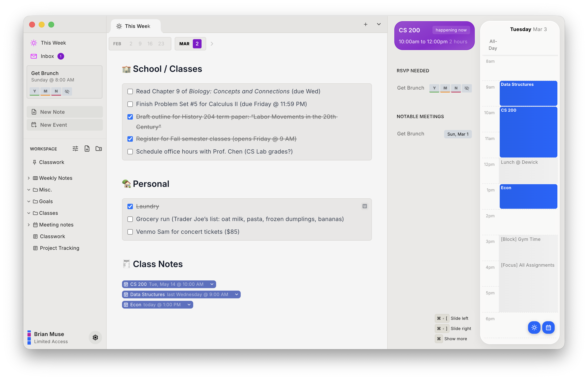The width and height of the screenshot is (588, 380).
Task: Switch to the This Week tab
Action: pyautogui.click(x=135, y=26)
